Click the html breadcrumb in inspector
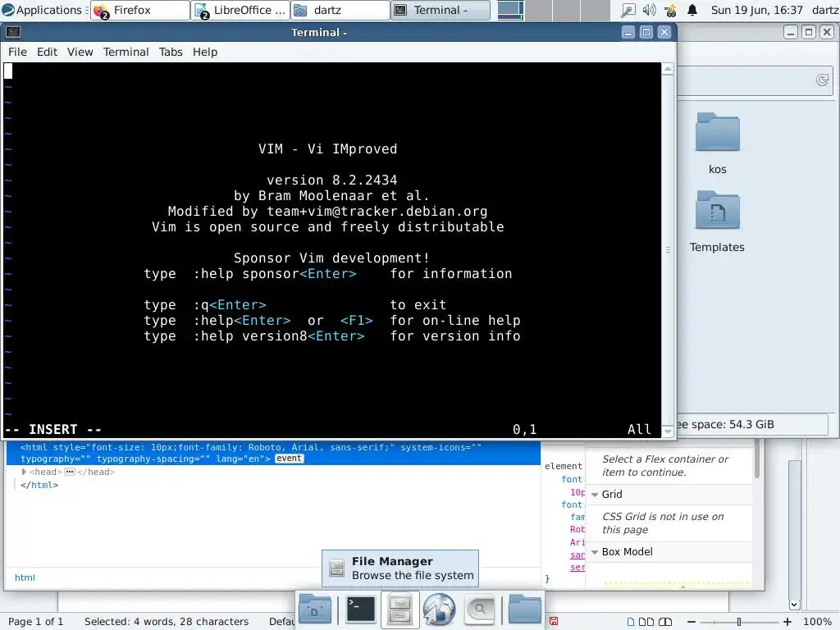Screen dimensions: 840x630 pyautogui.click(x=25, y=577)
